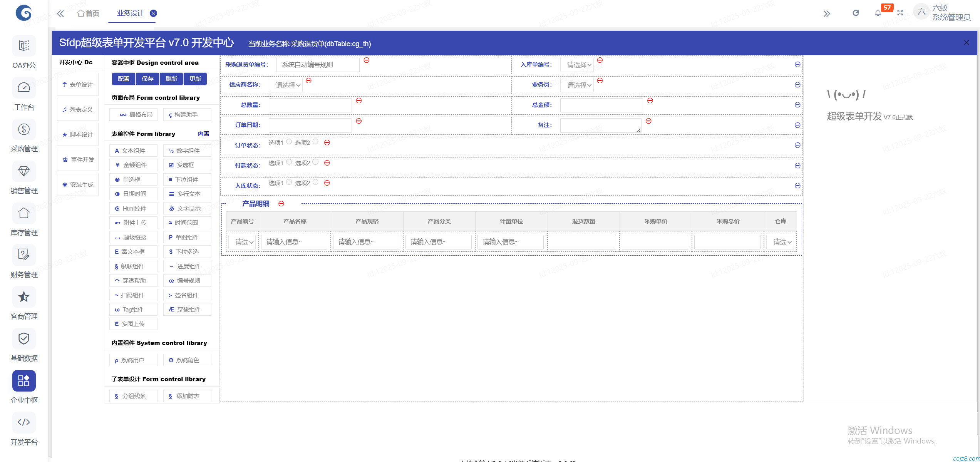Open the 开发平台 code icon

24,422
